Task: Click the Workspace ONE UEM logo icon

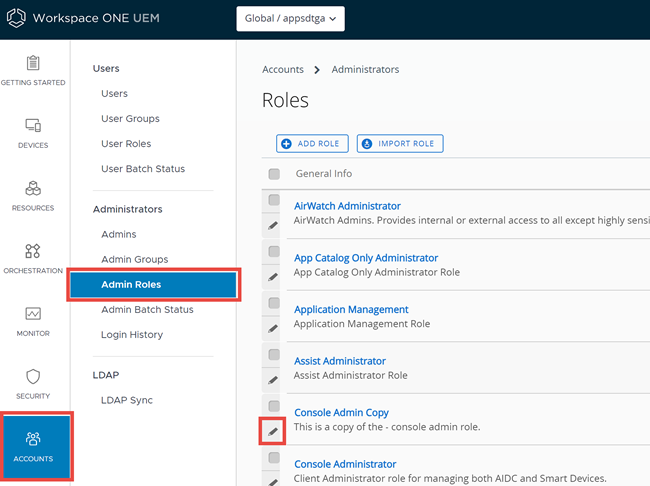Action: coord(16,18)
